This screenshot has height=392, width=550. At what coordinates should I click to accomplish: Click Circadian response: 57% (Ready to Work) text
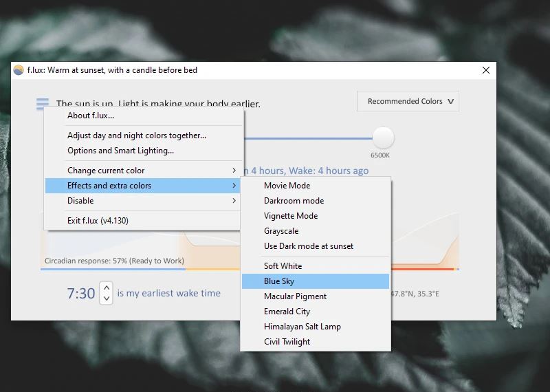coord(114,261)
